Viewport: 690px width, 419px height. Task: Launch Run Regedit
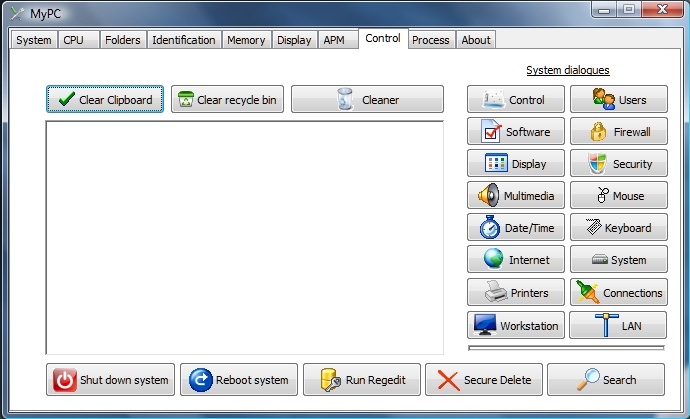pos(362,380)
